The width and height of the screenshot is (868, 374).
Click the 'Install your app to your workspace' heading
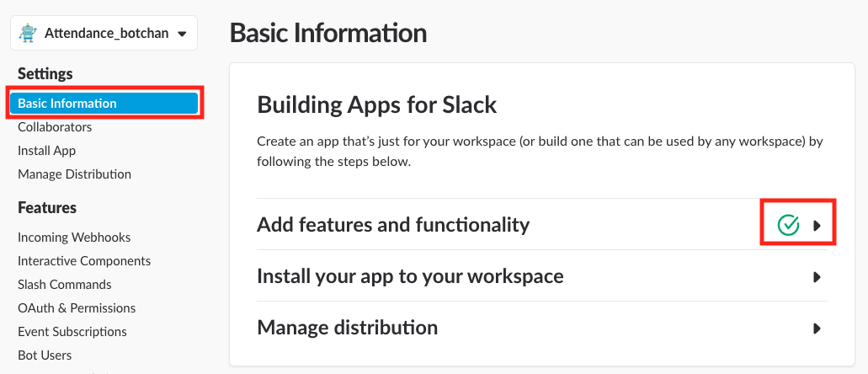point(410,276)
